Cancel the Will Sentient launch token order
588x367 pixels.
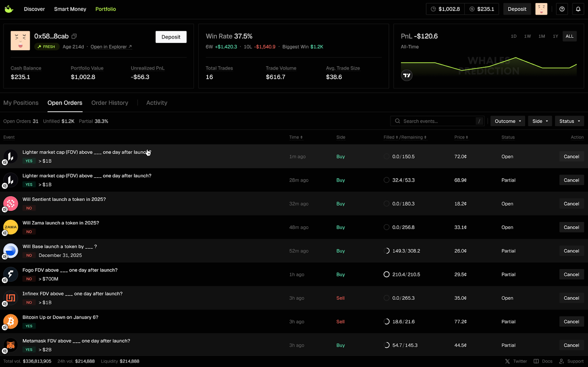click(571, 204)
